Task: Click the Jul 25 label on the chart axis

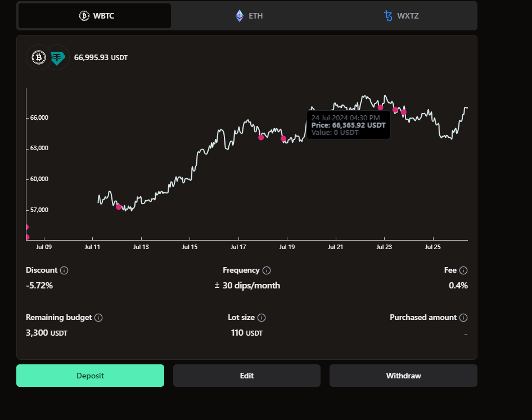Action: [433, 247]
